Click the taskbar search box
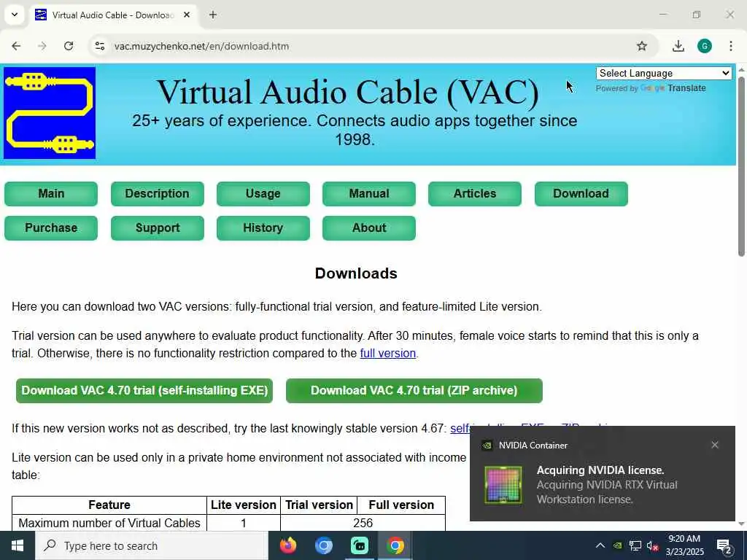The height and width of the screenshot is (560, 747). click(152, 545)
